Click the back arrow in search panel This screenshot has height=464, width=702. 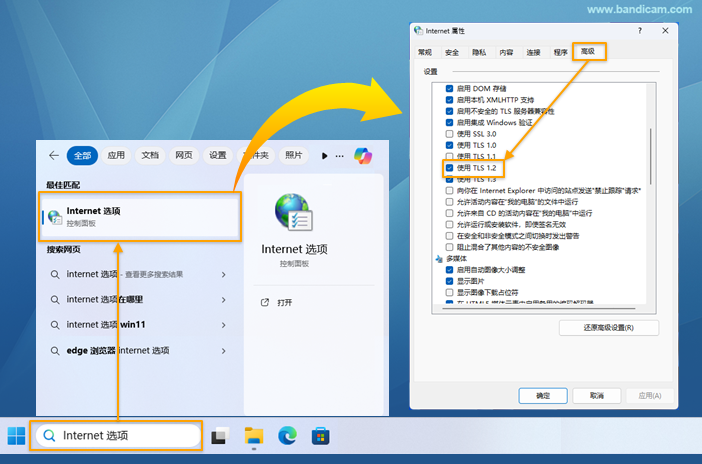click(54, 155)
